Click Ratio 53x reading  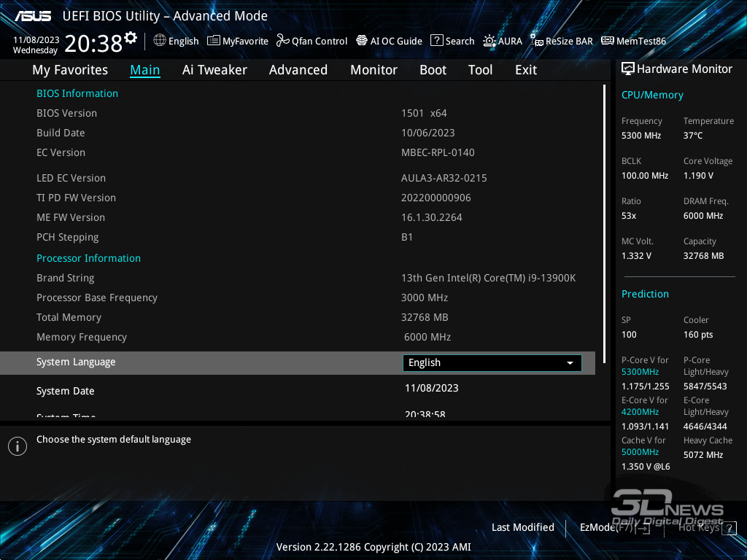pyautogui.click(x=629, y=216)
